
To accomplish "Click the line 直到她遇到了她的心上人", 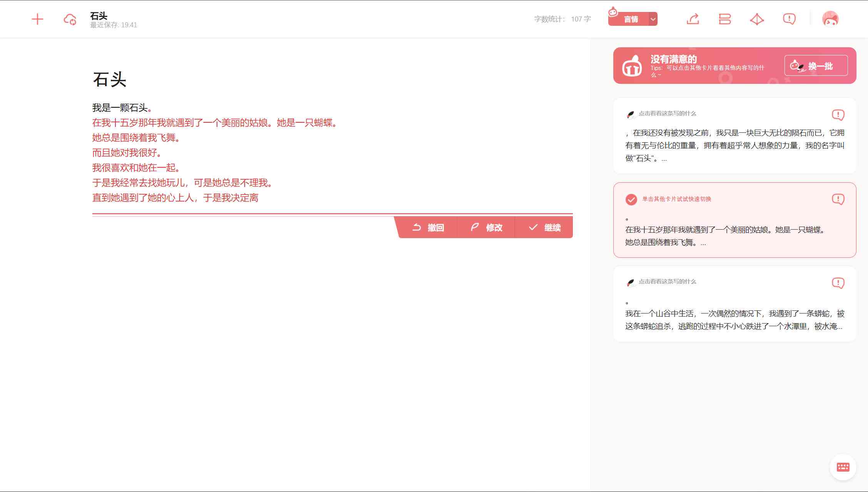I will click(x=175, y=198).
